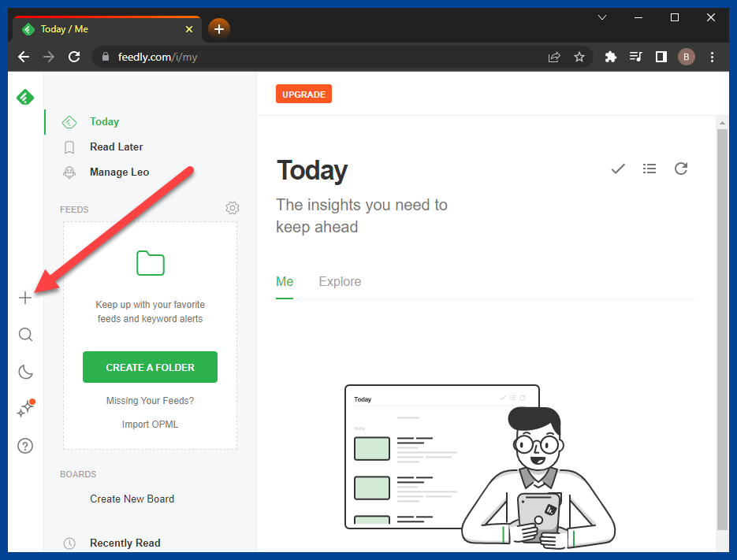The height and width of the screenshot is (560, 737).
Task: Add new feed with plus icon
Action: pyautogui.click(x=25, y=298)
